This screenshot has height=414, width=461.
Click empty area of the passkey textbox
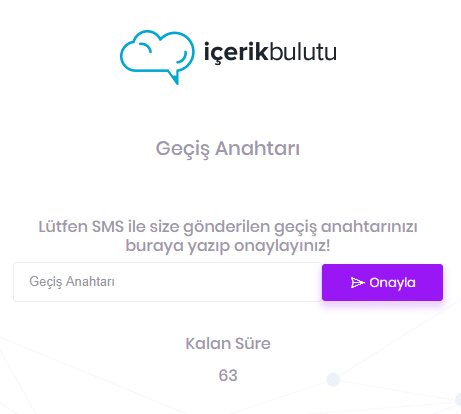pyautogui.click(x=217, y=282)
